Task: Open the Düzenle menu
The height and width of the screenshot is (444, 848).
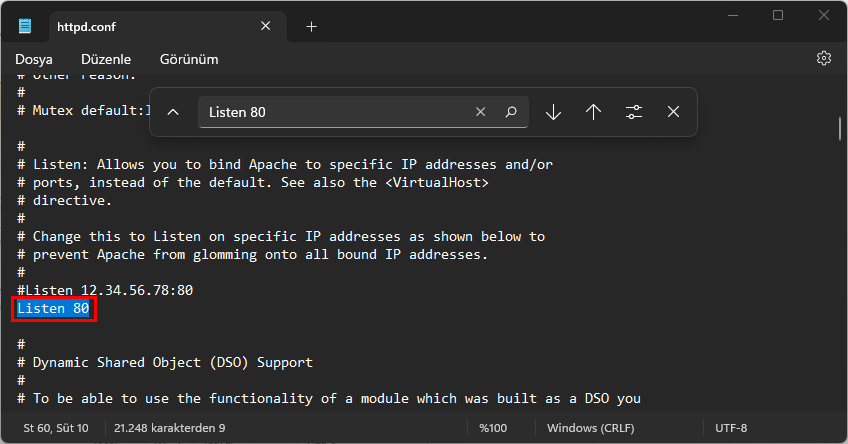Action: click(106, 59)
